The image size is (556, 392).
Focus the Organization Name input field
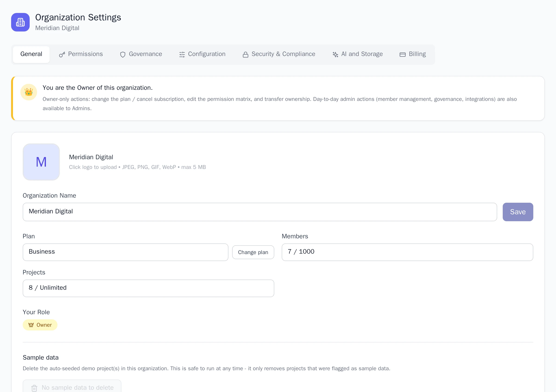tap(260, 212)
